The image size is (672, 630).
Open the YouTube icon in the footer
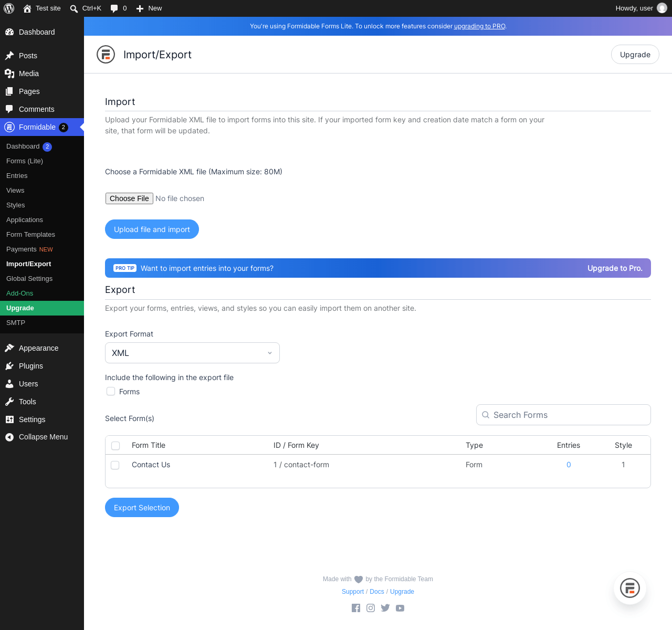[x=400, y=608]
